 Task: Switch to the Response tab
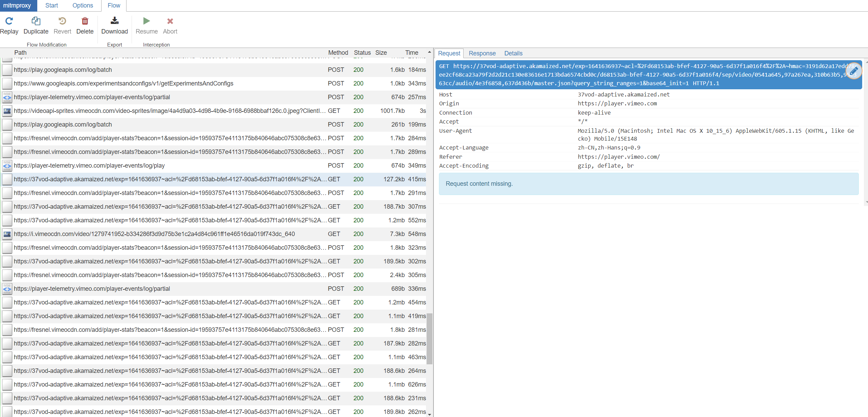pos(482,53)
